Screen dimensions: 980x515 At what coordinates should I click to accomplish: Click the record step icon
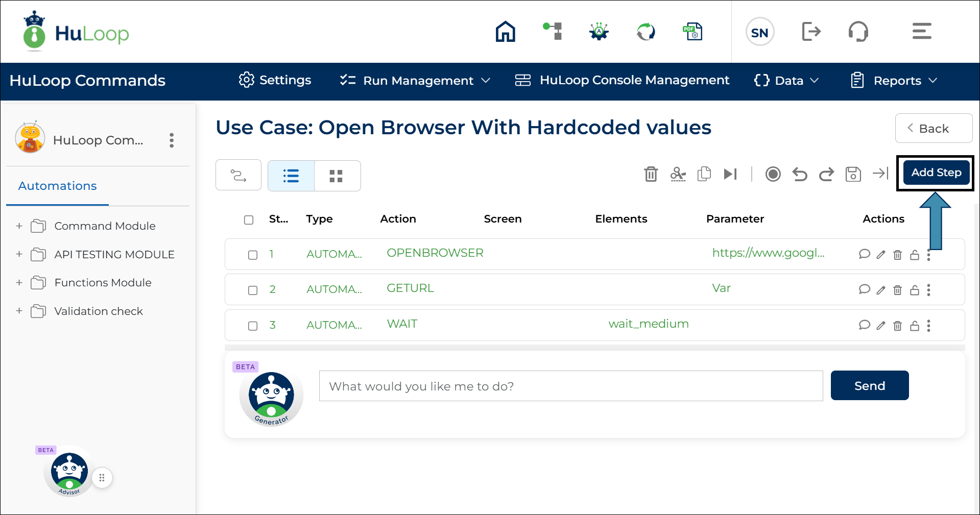pyautogui.click(x=773, y=174)
